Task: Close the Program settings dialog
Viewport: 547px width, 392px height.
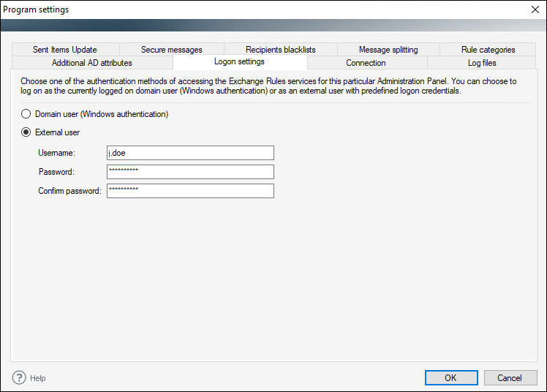Action: 535,10
